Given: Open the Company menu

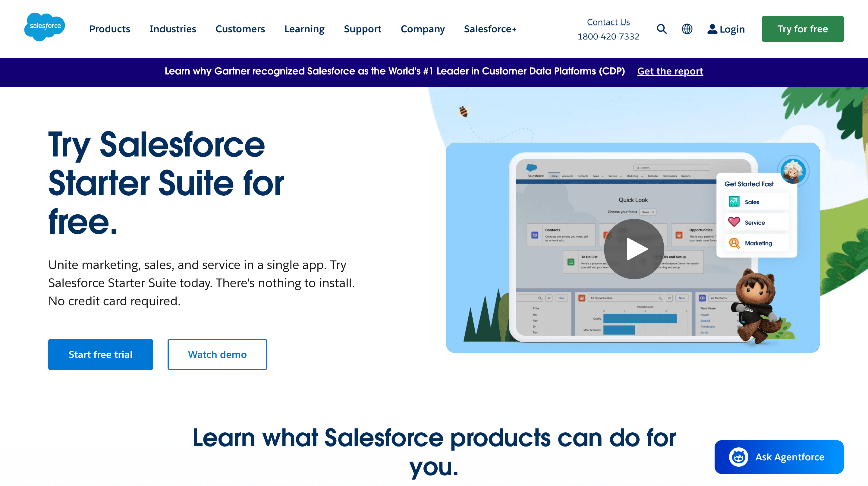Looking at the screenshot, I should click(x=423, y=29).
